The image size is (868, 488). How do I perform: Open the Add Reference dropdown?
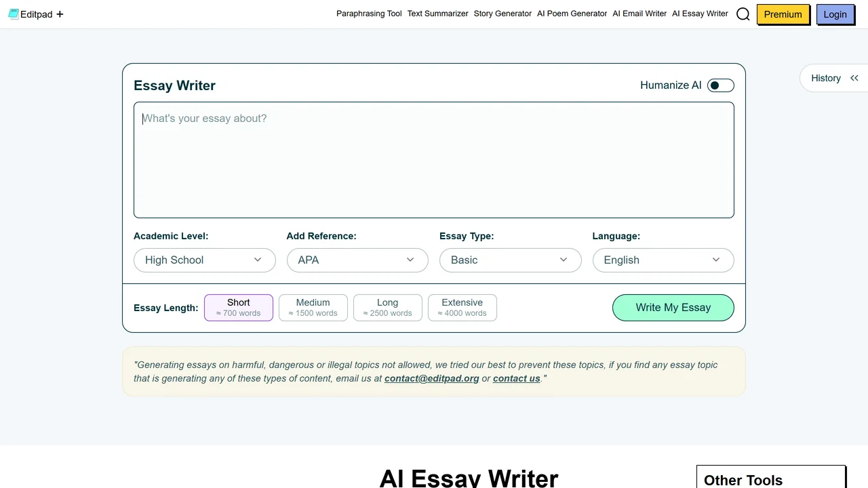357,260
